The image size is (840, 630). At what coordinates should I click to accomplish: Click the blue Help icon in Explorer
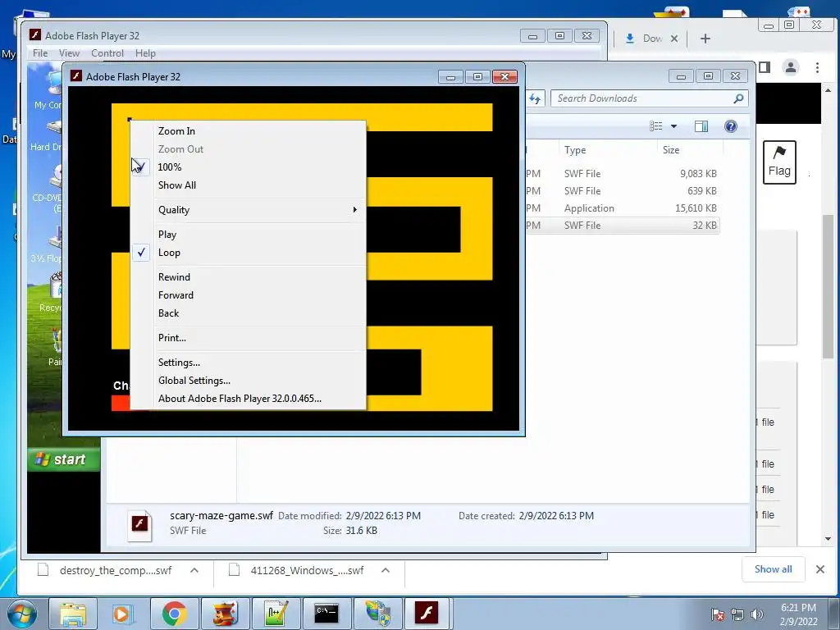[731, 126]
